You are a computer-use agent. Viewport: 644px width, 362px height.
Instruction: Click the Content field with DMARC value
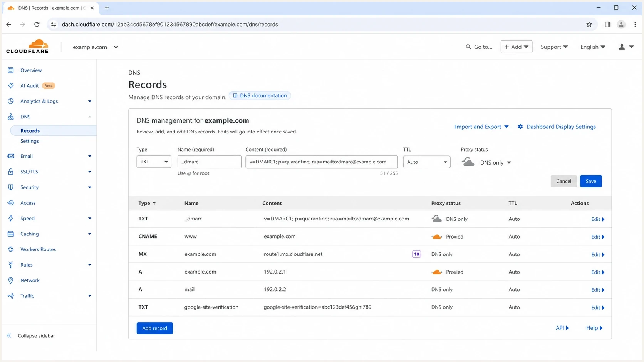[322, 162]
